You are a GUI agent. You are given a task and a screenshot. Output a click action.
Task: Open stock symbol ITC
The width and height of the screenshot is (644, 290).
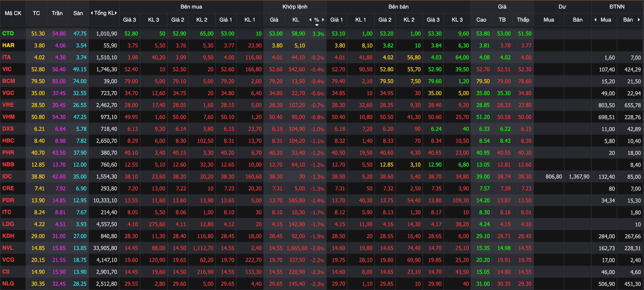pyautogui.click(x=7, y=212)
